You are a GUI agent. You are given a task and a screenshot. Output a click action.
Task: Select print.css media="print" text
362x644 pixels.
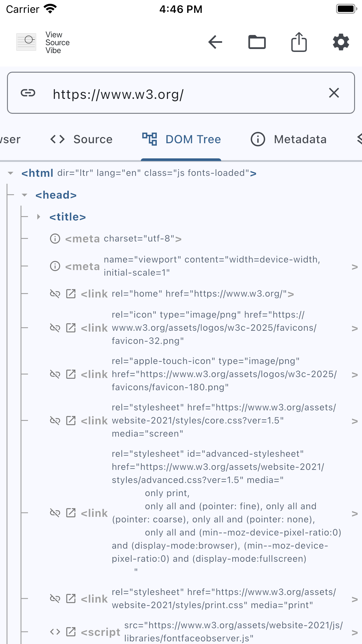[x=224, y=598]
